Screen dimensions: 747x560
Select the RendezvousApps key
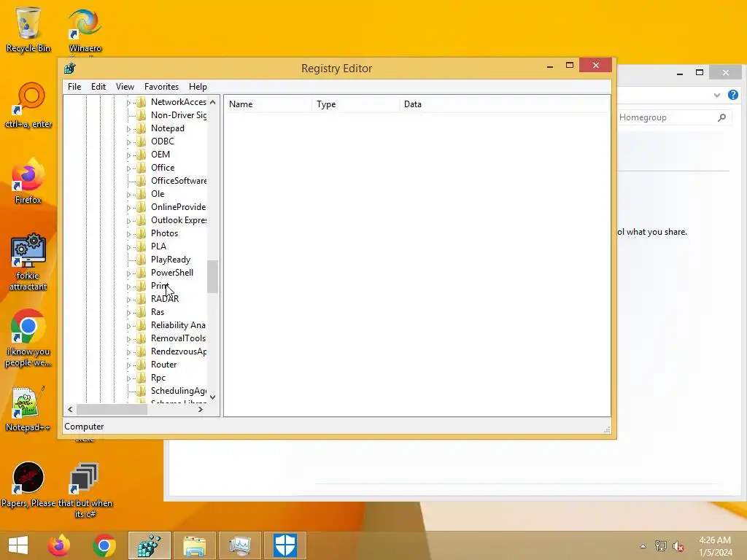[179, 351]
